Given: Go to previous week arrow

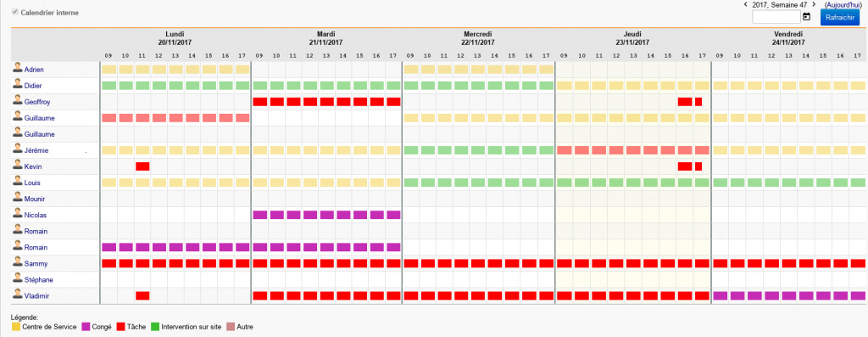Looking at the screenshot, I should (746, 4).
